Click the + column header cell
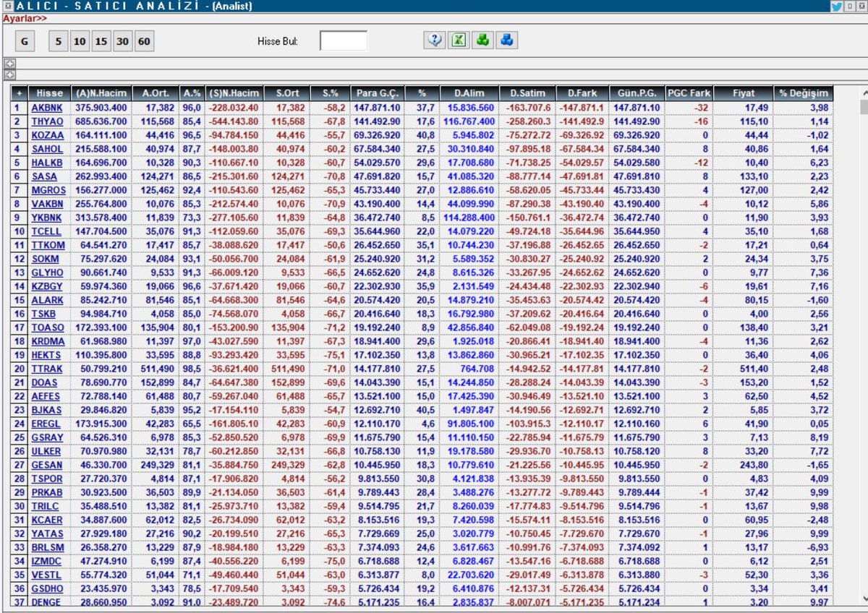Screen dimensions: 868x613 (20, 93)
